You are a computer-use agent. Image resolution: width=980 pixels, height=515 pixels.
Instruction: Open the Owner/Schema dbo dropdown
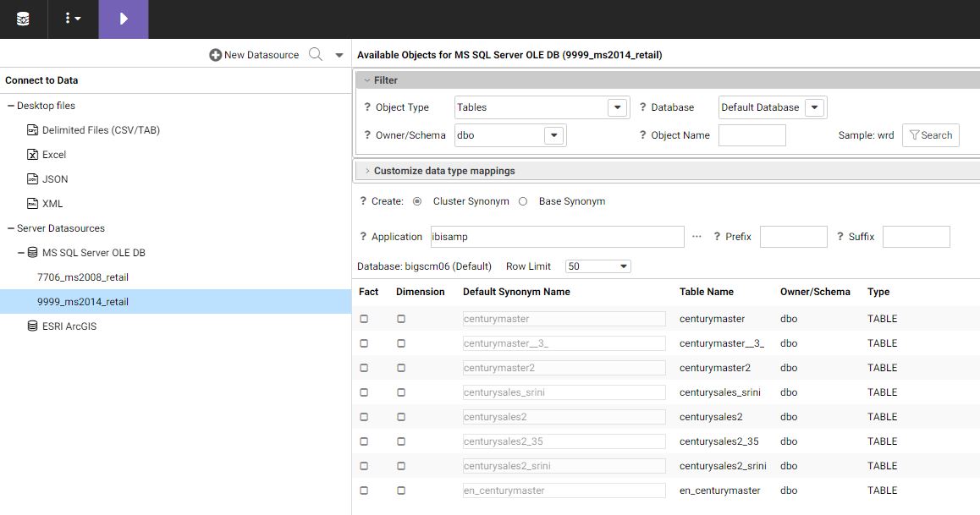tap(553, 135)
